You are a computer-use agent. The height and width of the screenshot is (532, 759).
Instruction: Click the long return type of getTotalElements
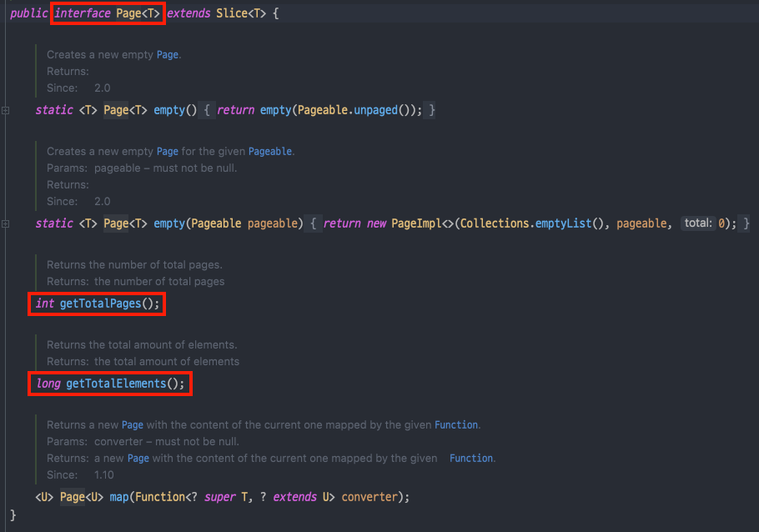48,384
